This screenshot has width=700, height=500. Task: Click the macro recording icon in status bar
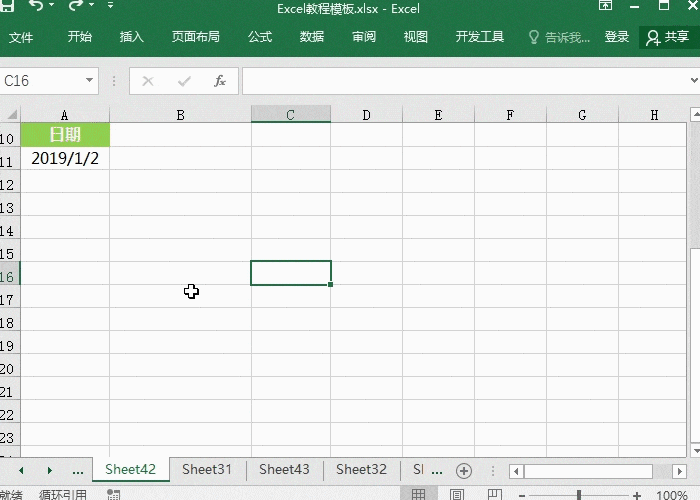pos(113,495)
